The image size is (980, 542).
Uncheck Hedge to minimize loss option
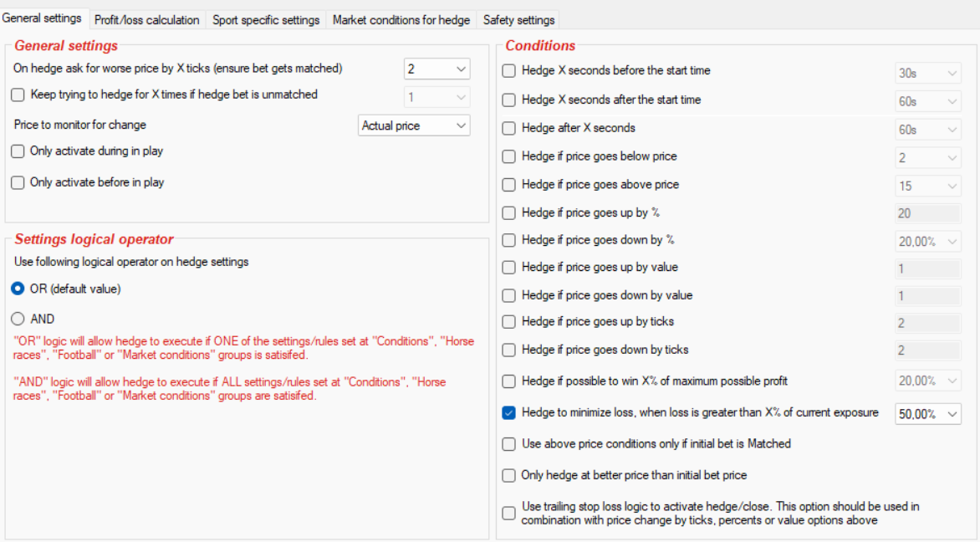click(509, 412)
